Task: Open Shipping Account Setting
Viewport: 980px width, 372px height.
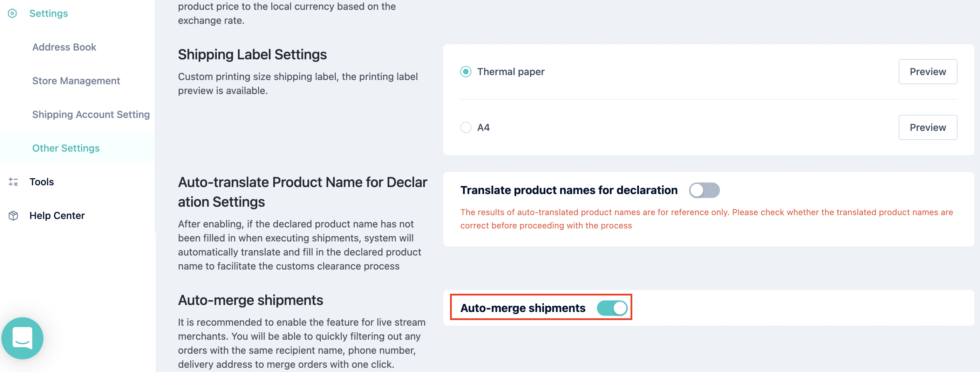Action: [91, 115]
